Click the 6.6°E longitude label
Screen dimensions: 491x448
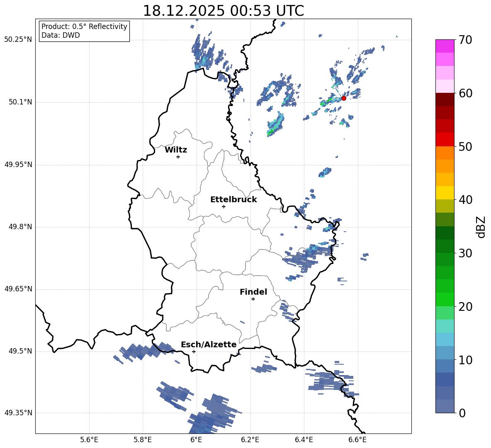(x=357, y=440)
